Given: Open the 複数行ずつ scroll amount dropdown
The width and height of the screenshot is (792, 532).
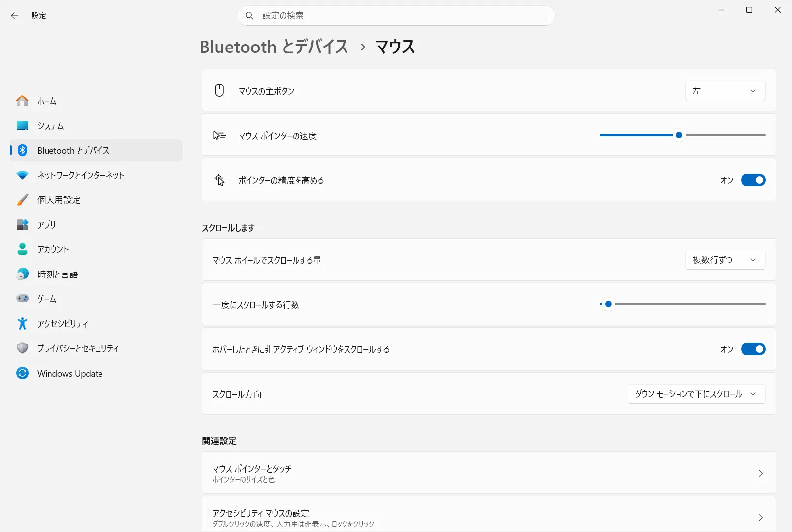Looking at the screenshot, I should click(x=725, y=260).
